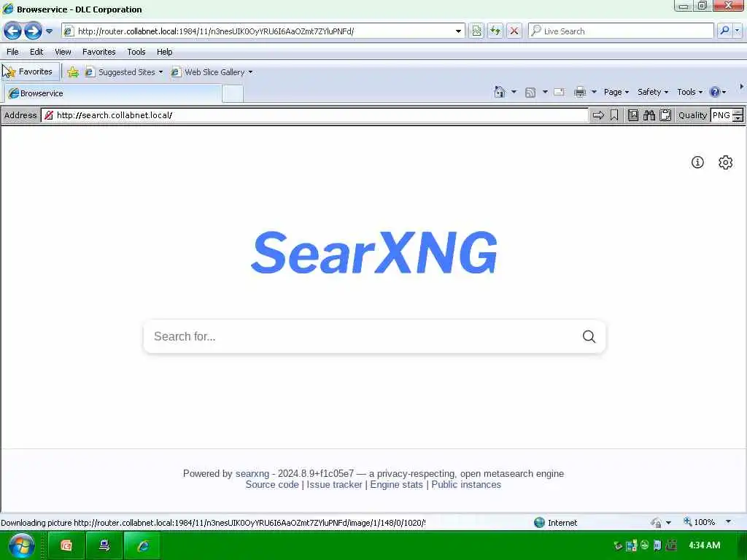Viewport: 747px width, 560px height.
Task: Go forward with the IE Forward arrow
Action: tap(33, 31)
